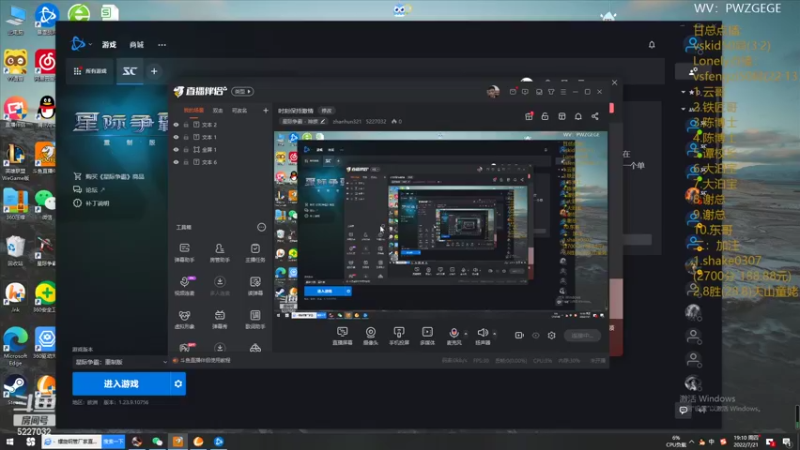This screenshot has width=800, height=450.
Task: Select the SC StarCraft game tab
Action: pyautogui.click(x=130, y=71)
